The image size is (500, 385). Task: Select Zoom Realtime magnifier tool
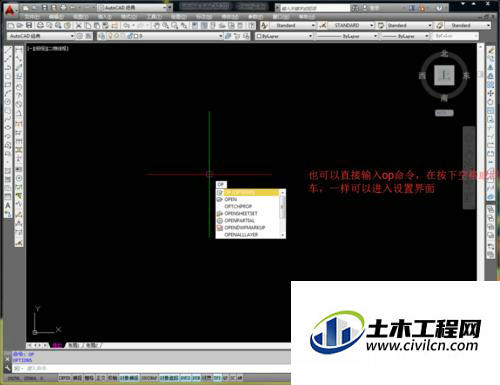point(165,26)
